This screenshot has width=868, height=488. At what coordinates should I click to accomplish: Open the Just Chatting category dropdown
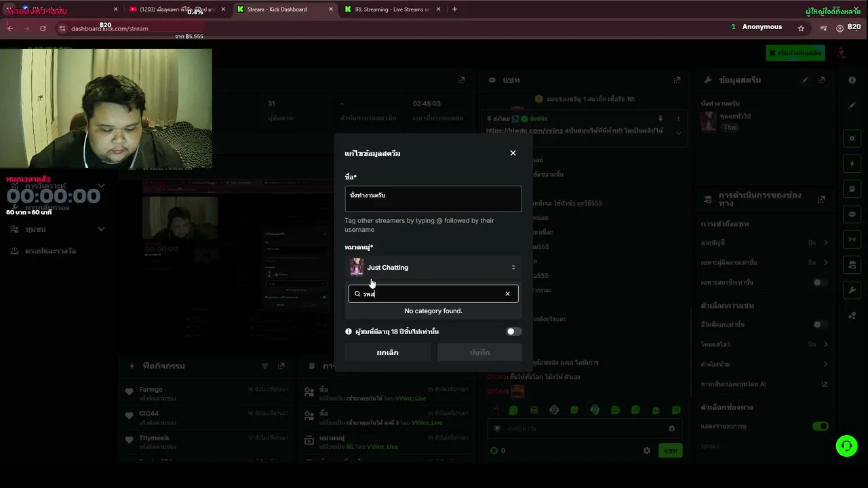(x=433, y=267)
